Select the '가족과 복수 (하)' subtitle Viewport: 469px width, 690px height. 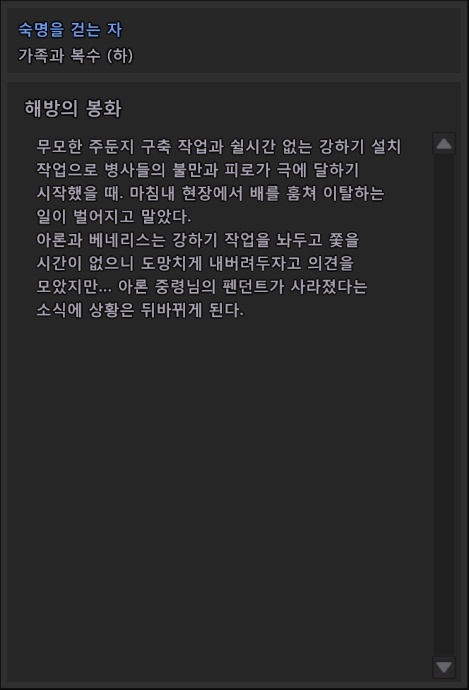(x=75, y=55)
